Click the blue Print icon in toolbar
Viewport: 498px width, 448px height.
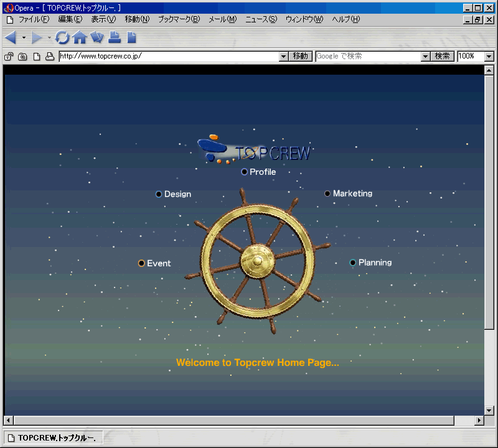pyautogui.click(x=115, y=37)
